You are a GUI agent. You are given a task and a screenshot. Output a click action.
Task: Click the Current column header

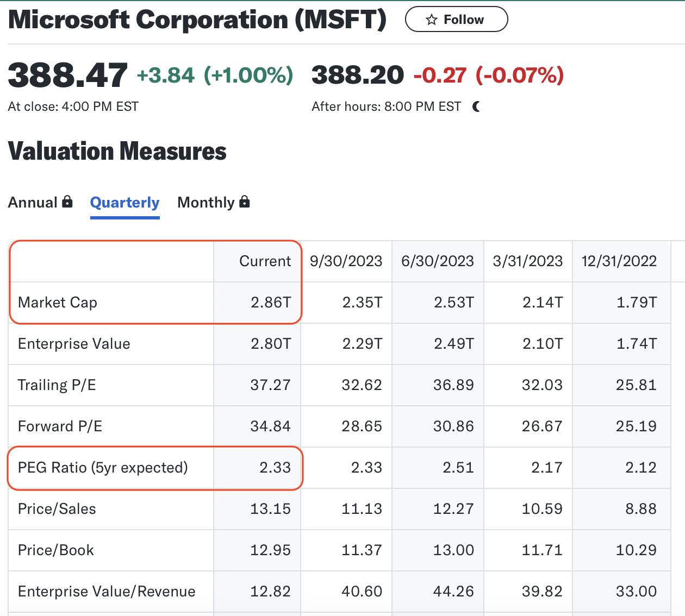[x=265, y=261]
